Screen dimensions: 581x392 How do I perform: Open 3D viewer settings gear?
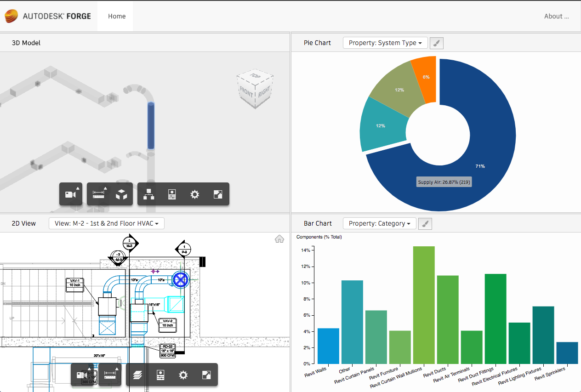pyautogui.click(x=194, y=194)
